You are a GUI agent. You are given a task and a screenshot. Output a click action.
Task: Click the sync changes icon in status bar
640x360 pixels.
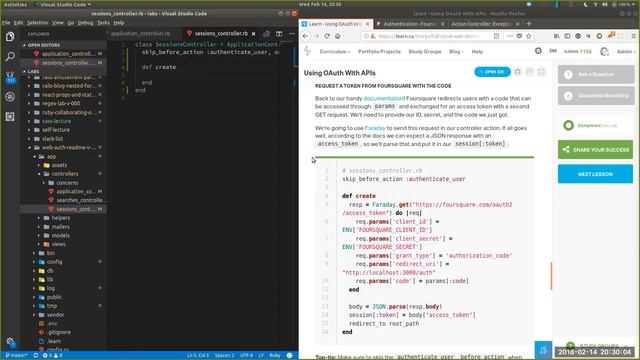(x=36, y=356)
